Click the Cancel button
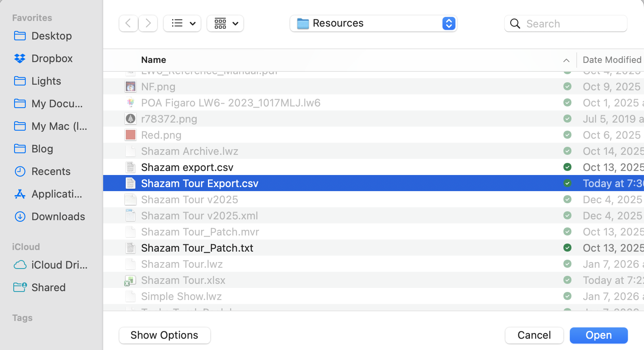644x350 pixels. tap(534, 335)
